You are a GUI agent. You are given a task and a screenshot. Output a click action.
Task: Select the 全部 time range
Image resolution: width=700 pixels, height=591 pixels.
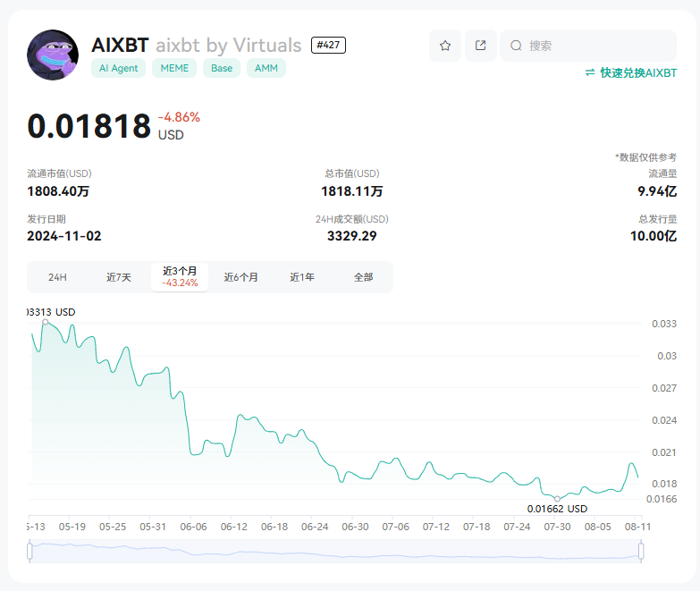pos(363,277)
